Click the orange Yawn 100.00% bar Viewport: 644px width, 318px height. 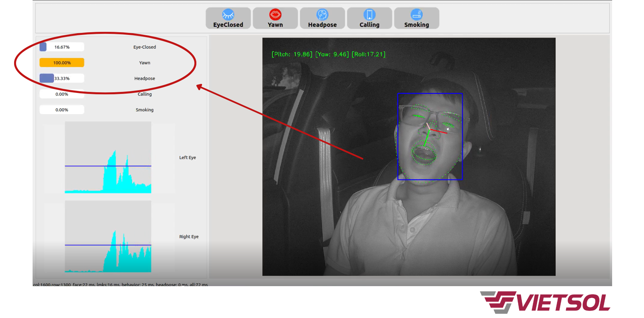62,63
